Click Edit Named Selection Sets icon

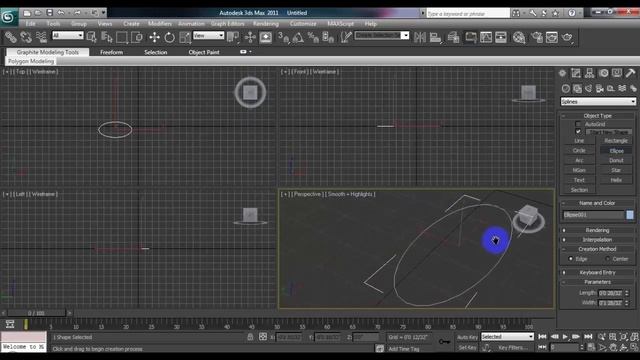click(346, 38)
